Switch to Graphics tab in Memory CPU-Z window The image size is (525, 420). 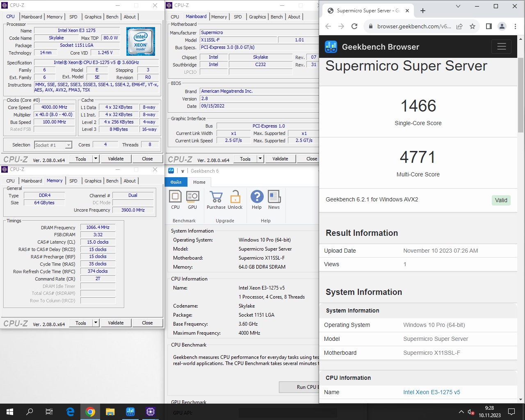(x=93, y=181)
